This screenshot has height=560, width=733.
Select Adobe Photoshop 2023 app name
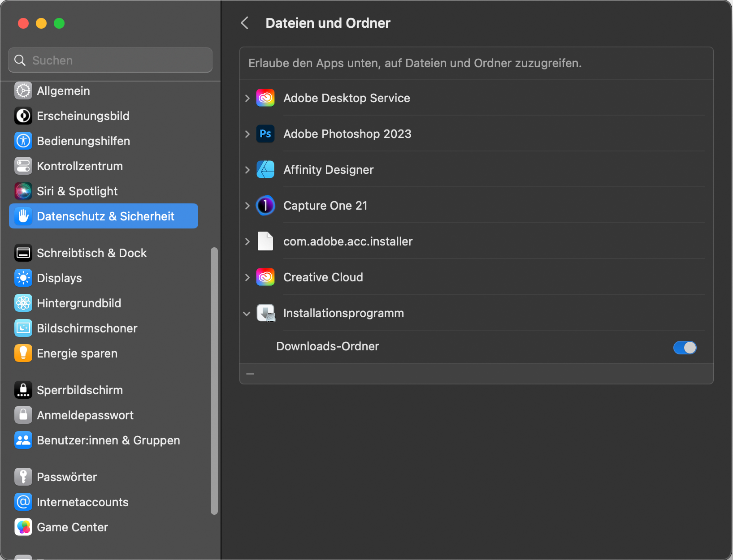347,134
